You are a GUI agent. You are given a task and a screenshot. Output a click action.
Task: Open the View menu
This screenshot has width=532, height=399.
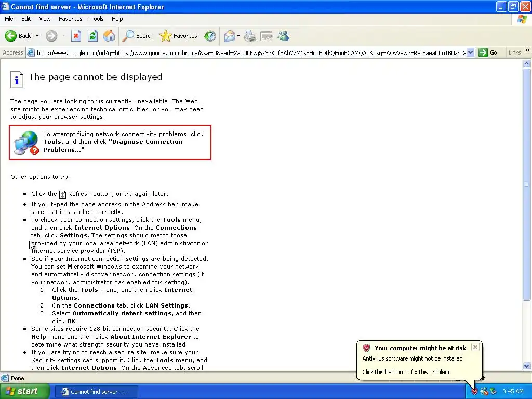point(45,19)
